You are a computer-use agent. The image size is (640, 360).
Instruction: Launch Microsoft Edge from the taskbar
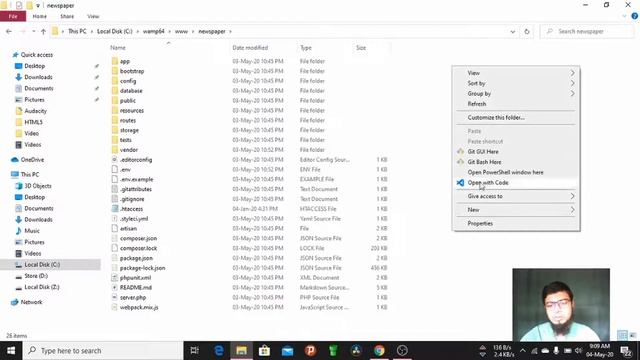218,351
